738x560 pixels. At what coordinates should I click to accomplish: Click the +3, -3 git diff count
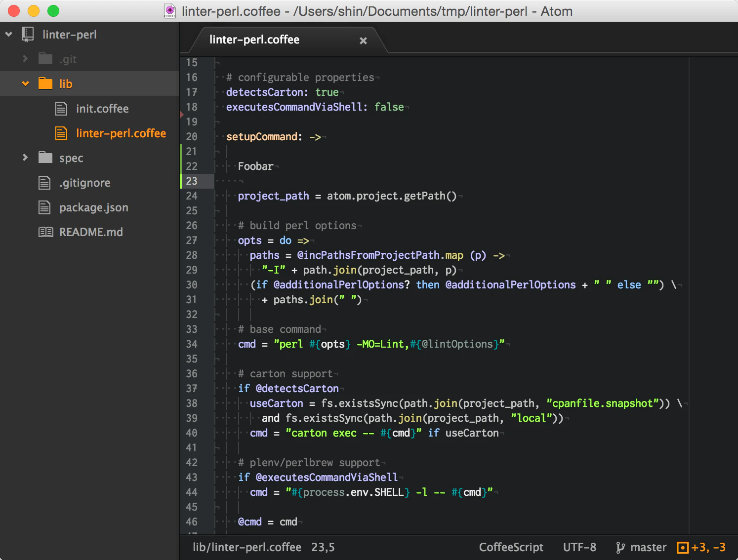pyautogui.click(x=708, y=547)
